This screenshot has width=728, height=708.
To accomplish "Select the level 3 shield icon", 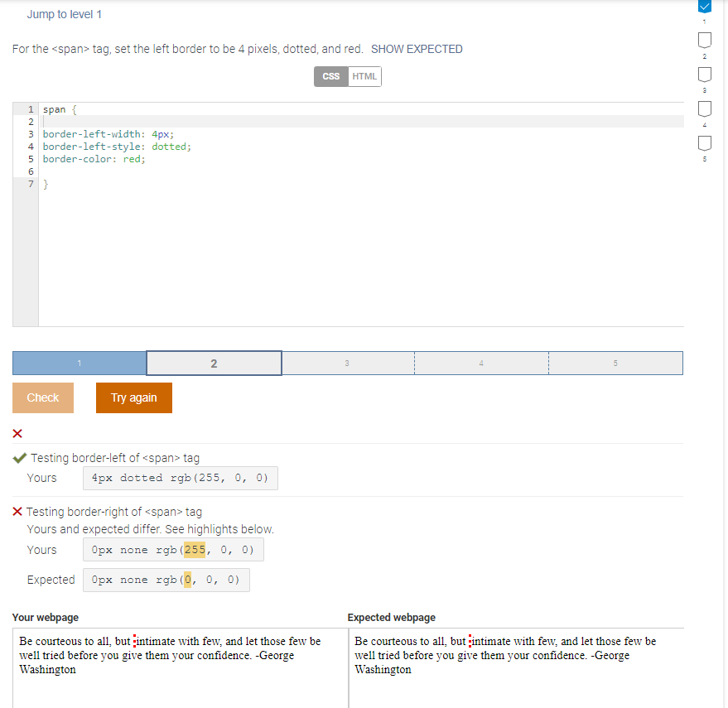I will 704,75.
